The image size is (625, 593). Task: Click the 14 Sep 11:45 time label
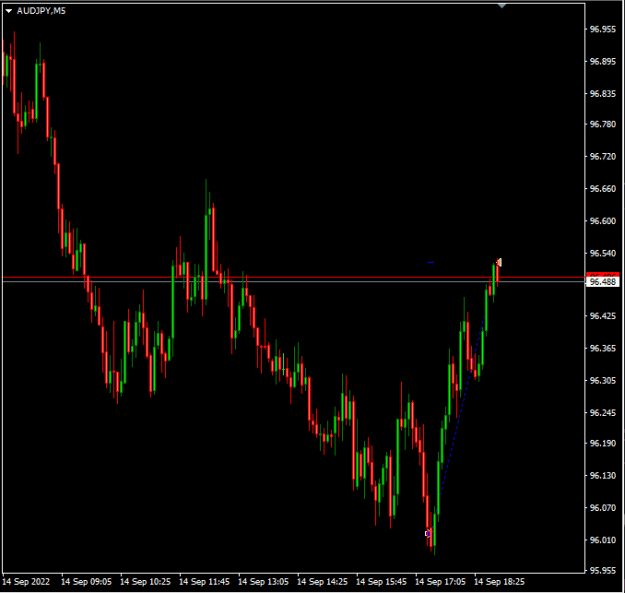[x=204, y=582]
